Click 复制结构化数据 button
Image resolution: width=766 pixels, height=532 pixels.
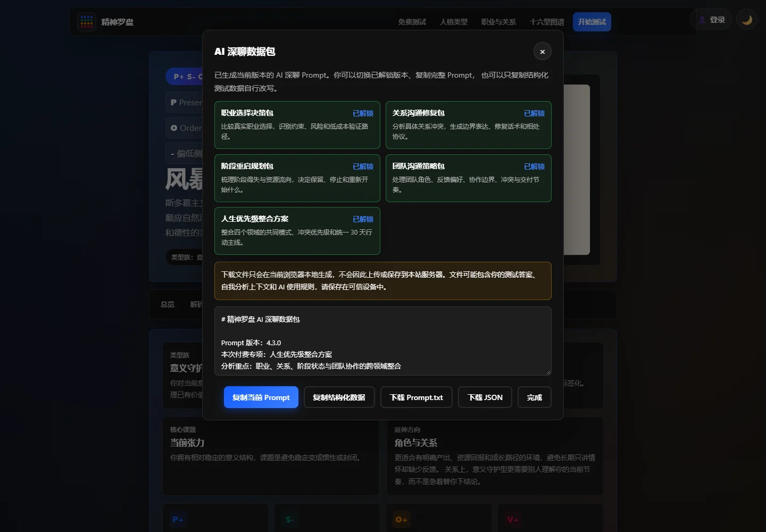point(339,397)
